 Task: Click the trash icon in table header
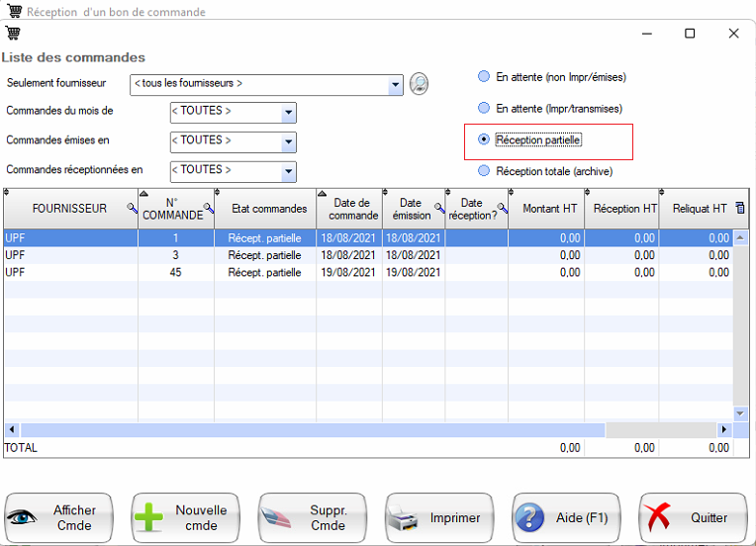[x=740, y=208]
